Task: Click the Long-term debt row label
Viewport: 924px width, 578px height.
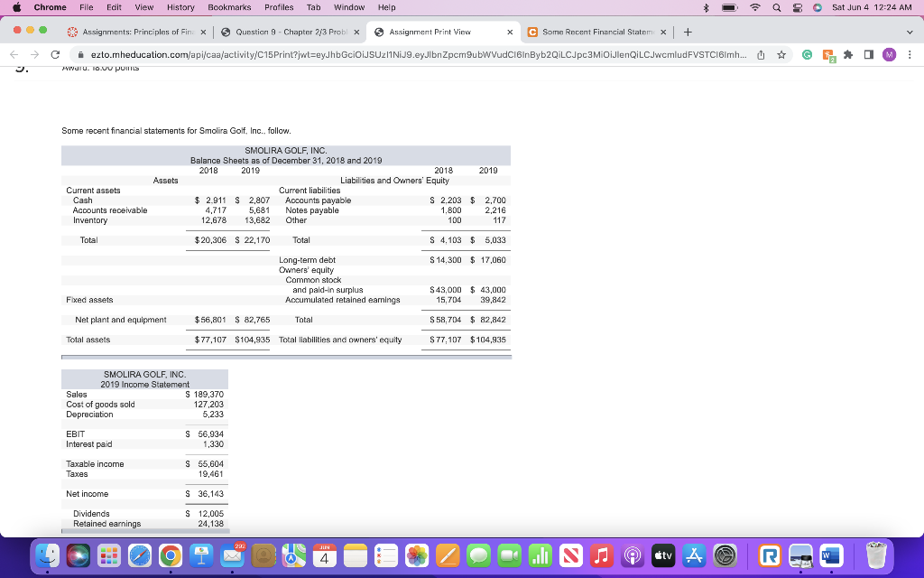Action: pyautogui.click(x=307, y=260)
